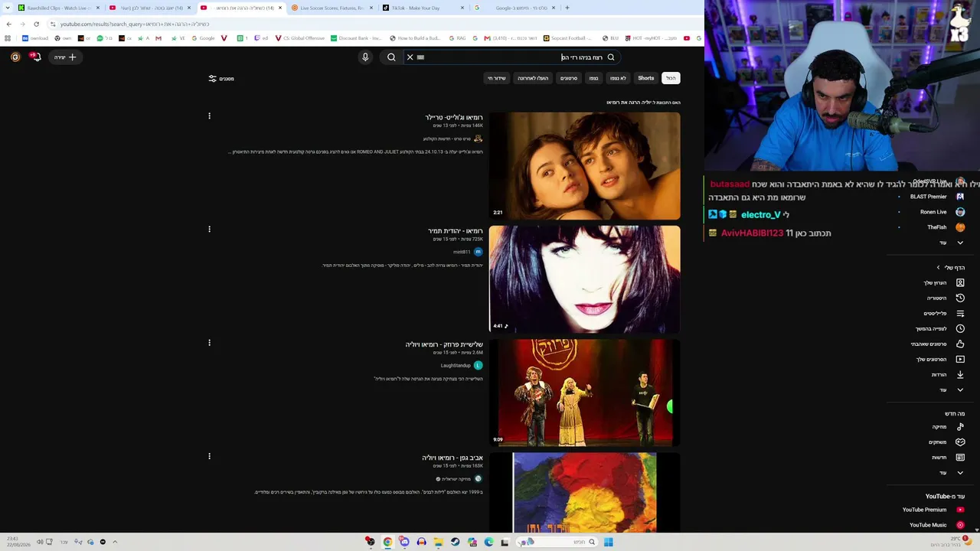Select the לא נצפו (Unwatched) filter chip
980x551 pixels.
[x=618, y=78]
